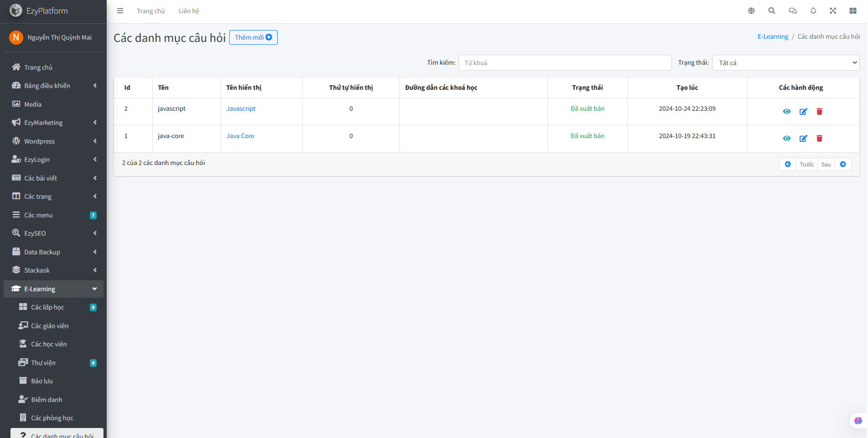Open Điểm danh submenu item

point(57,400)
